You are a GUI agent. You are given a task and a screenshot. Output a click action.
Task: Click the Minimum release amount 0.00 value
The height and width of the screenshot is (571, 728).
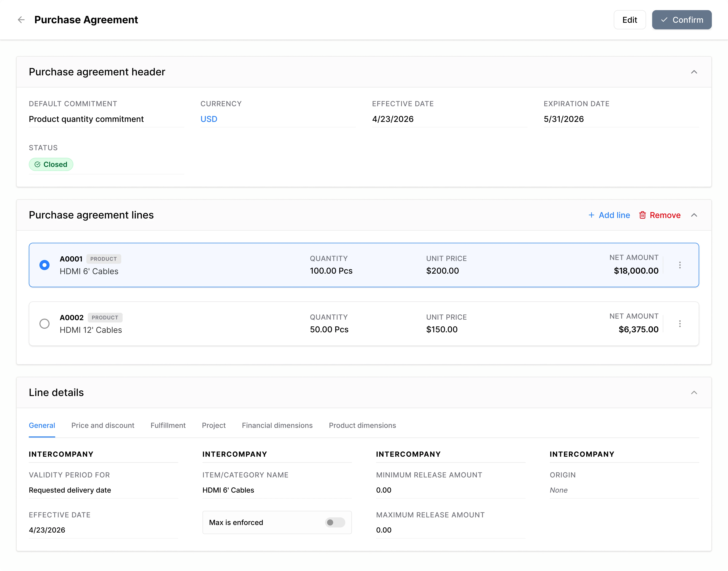384,490
